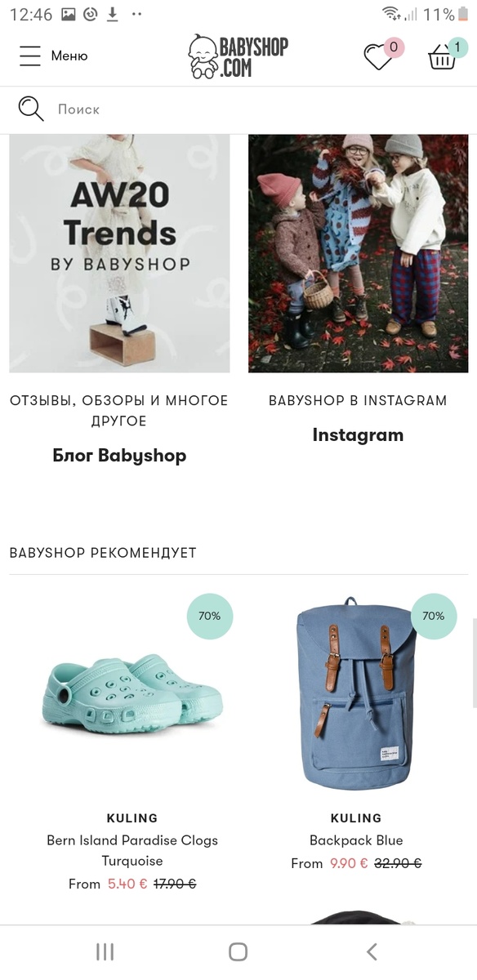Select Bern Island Paradise Clogs title

coord(132,850)
